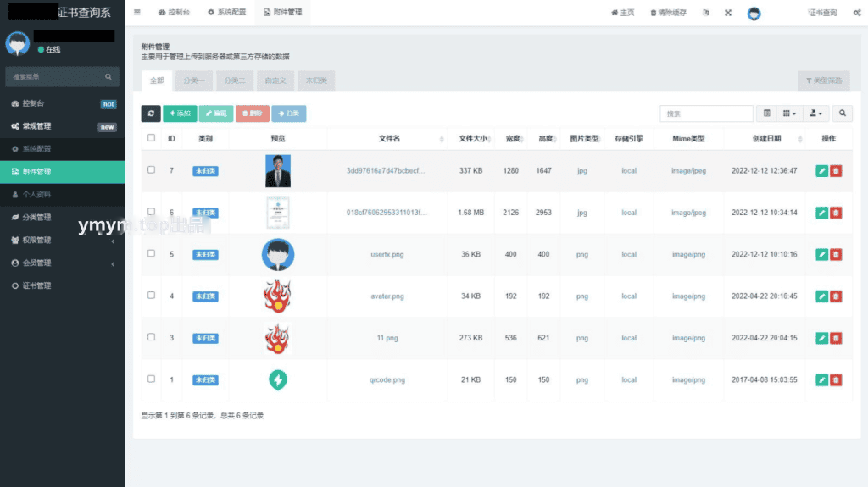Toggle the sidebar hamburger menu icon
Viewport: 868px width, 487px height.
pyautogui.click(x=137, y=12)
